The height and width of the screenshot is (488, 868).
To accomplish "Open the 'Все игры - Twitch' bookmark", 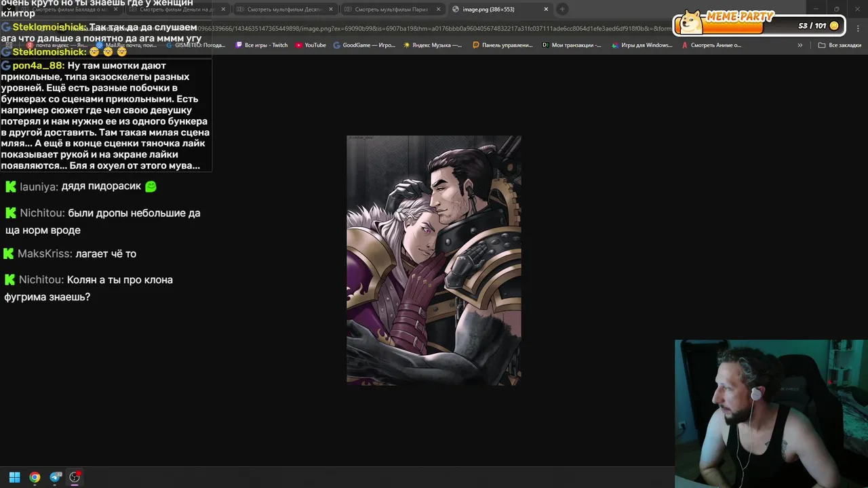I will pos(261,45).
